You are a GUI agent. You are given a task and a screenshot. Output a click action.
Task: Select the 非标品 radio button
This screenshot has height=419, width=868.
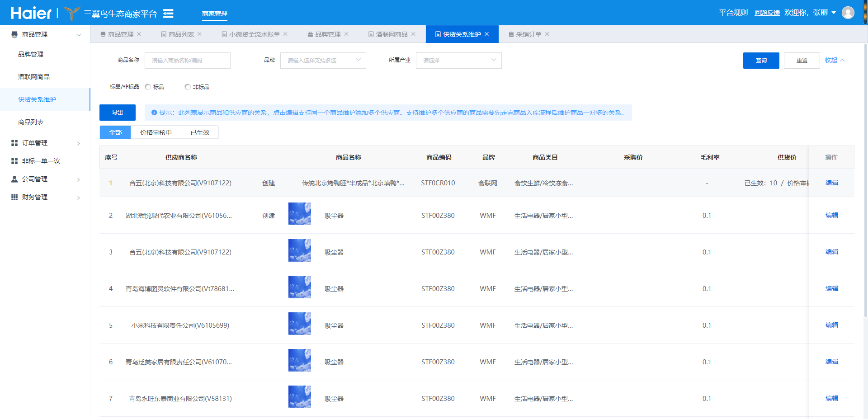point(188,87)
